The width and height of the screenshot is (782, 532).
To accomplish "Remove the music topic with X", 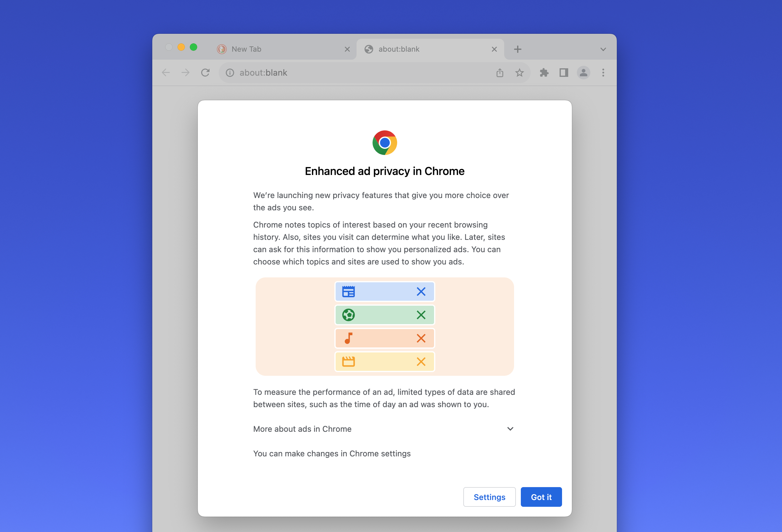I will [421, 338].
